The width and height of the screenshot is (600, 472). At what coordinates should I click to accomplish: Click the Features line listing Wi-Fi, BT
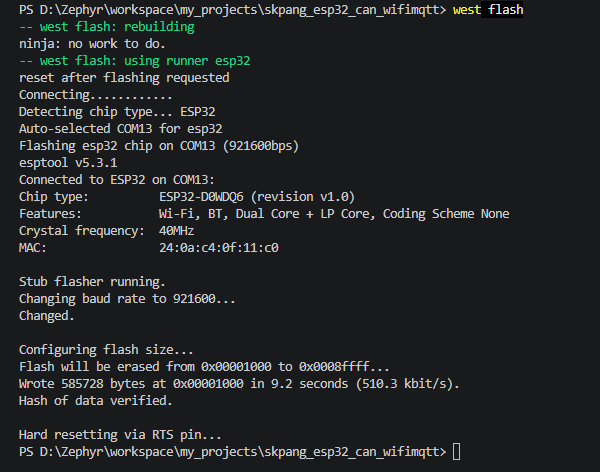264,214
